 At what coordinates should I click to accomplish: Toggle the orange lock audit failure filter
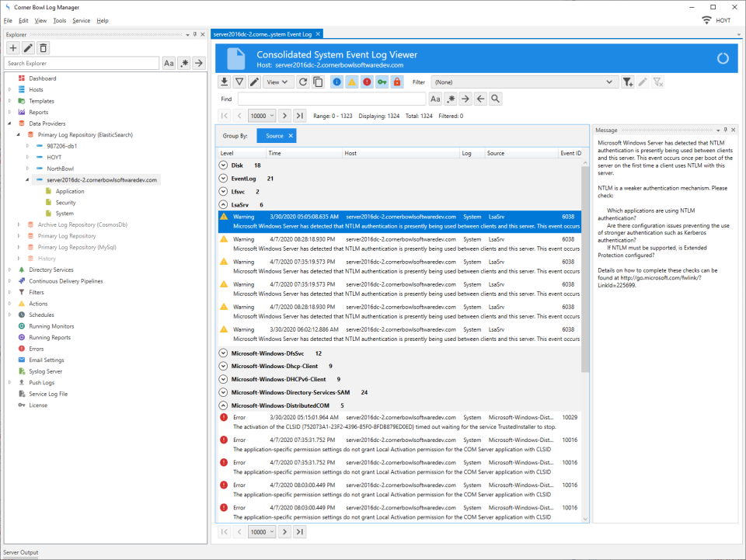point(397,82)
